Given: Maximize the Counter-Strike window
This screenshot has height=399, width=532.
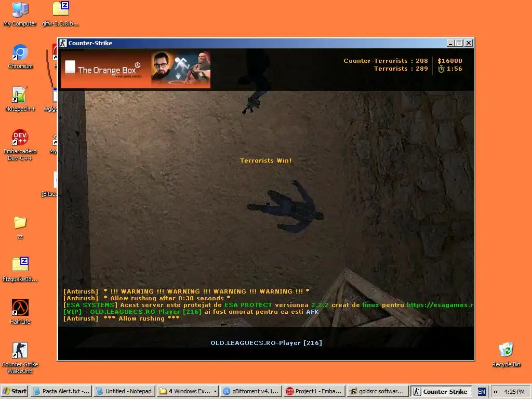Looking at the screenshot, I should pos(459,43).
